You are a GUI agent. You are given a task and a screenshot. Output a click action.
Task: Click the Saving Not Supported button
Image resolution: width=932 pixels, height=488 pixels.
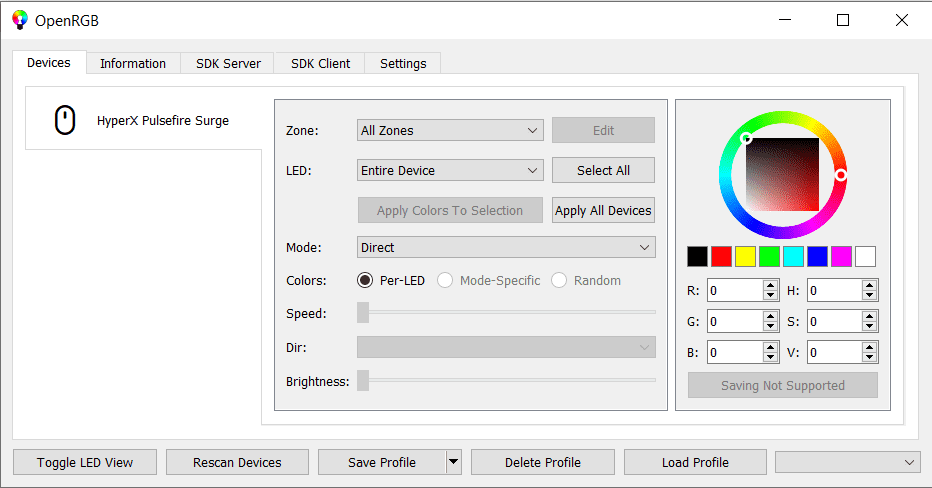coord(783,385)
